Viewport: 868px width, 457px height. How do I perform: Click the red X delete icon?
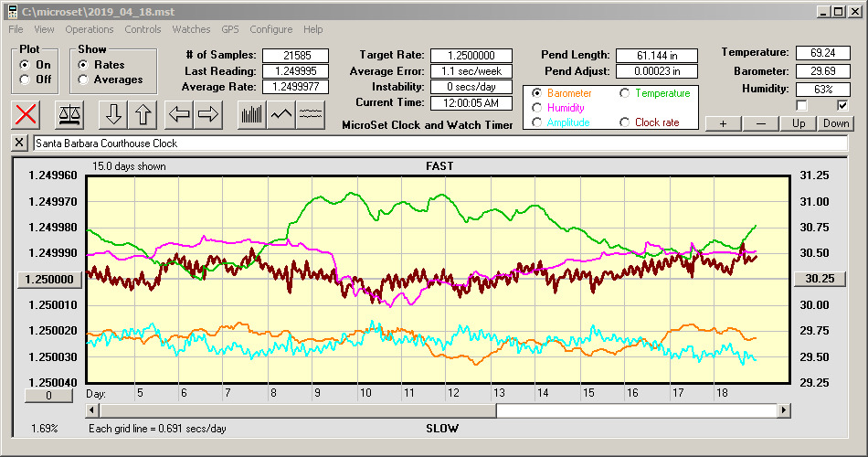click(27, 114)
